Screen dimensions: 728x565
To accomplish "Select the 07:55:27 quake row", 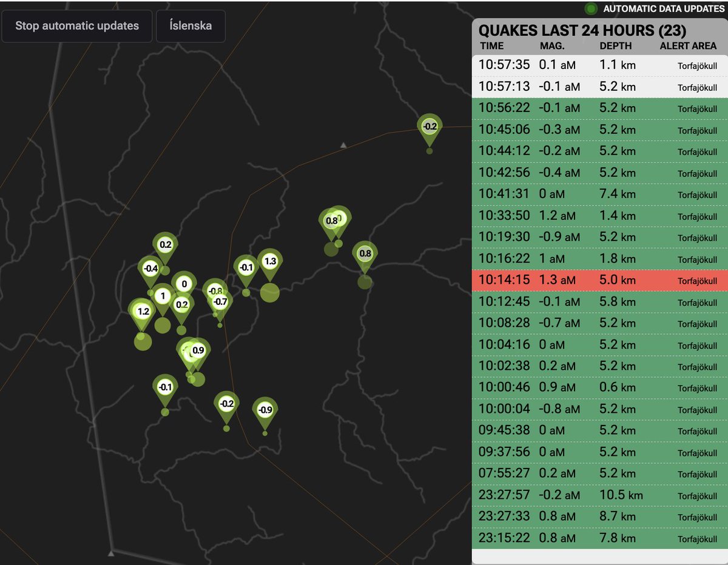I will point(599,473).
